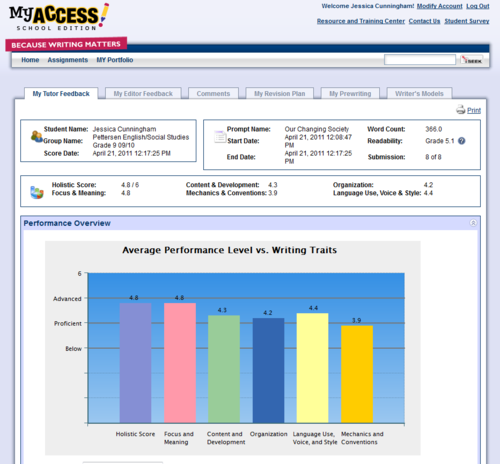The width and height of the screenshot is (500, 464).
Task: Click the Modify Account link
Action: click(x=439, y=6)
